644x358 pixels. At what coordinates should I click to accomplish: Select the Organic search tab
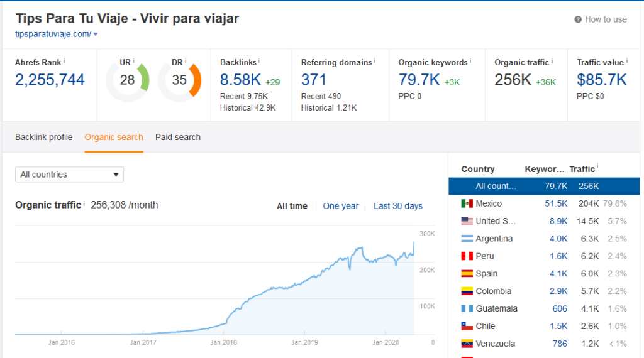(114, 137)
